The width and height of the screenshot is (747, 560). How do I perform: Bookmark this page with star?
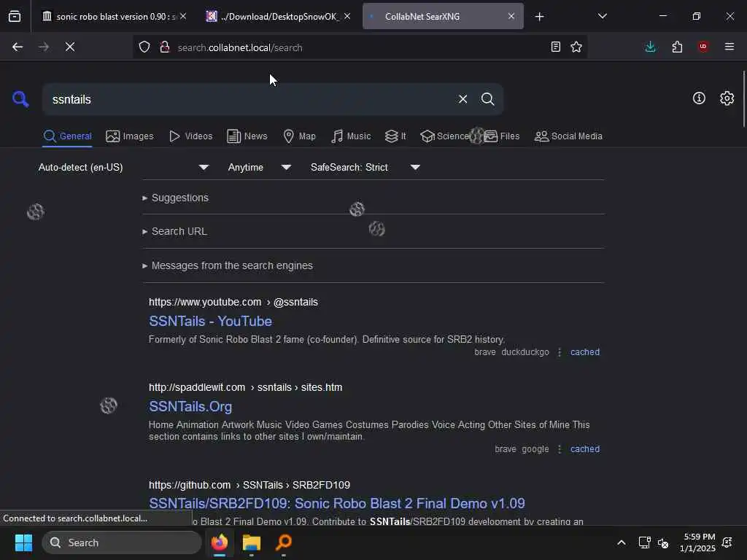[x=576, y=47]
